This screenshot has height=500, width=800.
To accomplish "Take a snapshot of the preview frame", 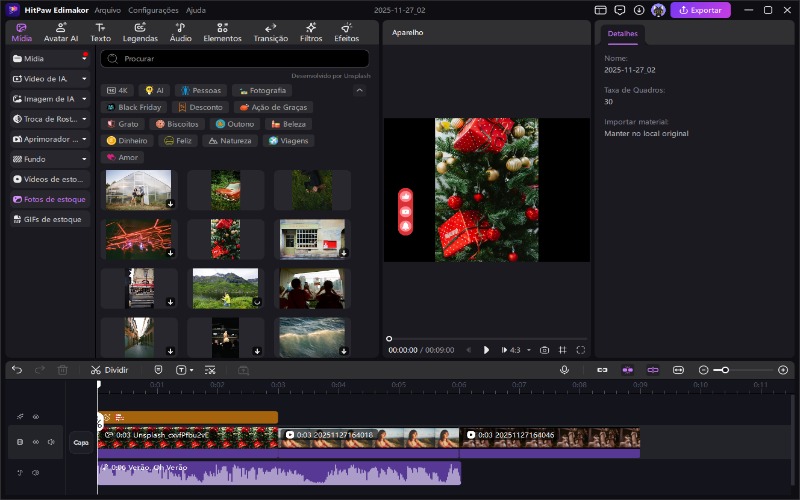I will (x=544, y=350).
